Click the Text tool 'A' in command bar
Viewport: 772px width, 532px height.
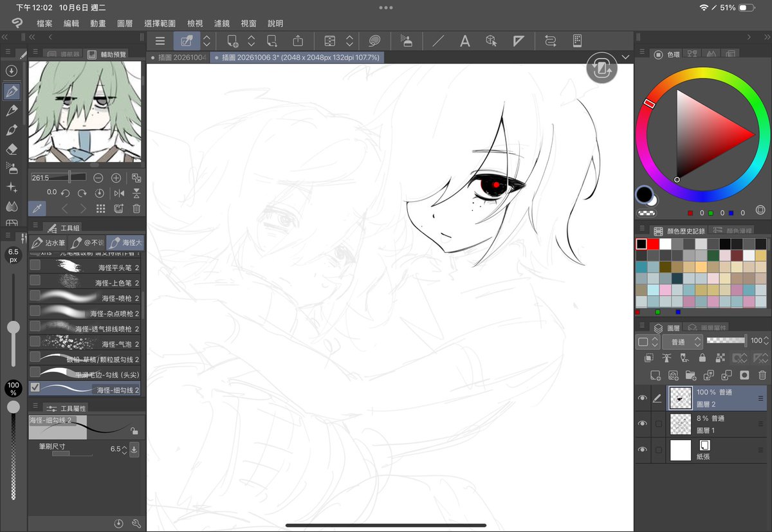464,41
